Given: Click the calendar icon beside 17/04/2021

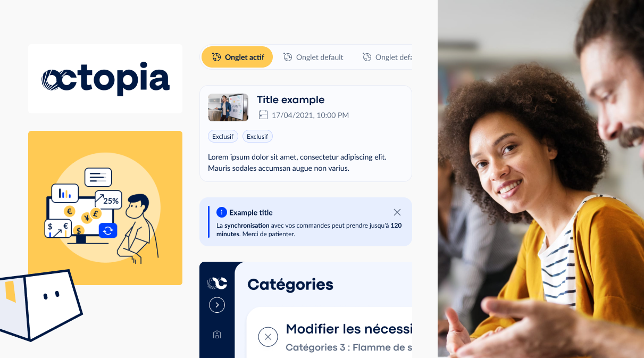Looking at the screenshot, I should tap(263, 115).
